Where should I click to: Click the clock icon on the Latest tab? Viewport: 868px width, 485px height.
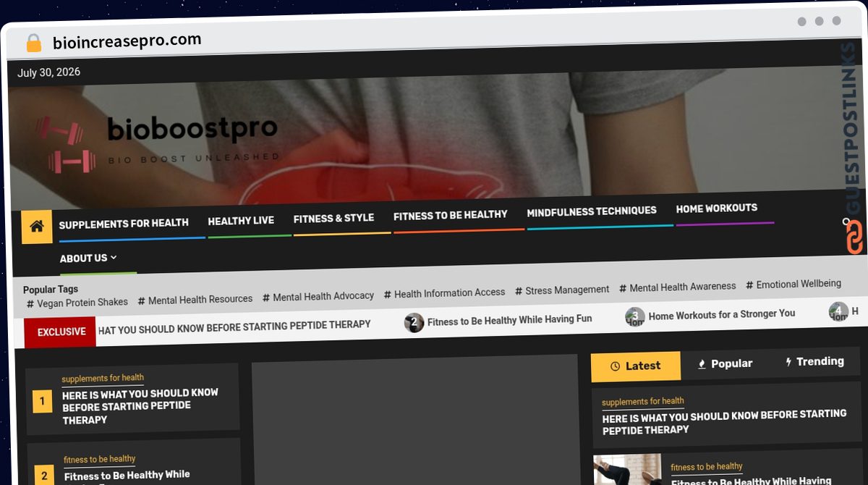point(616,366)
